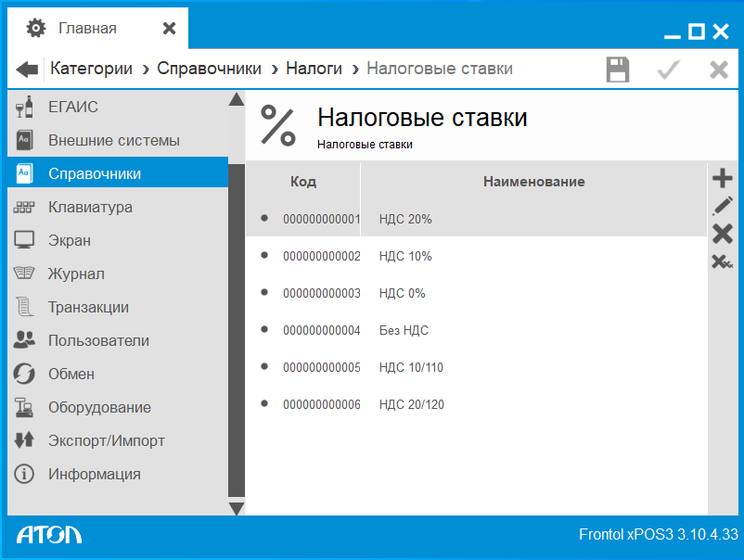Click the pencil edit icon

[x=722, y=206]
